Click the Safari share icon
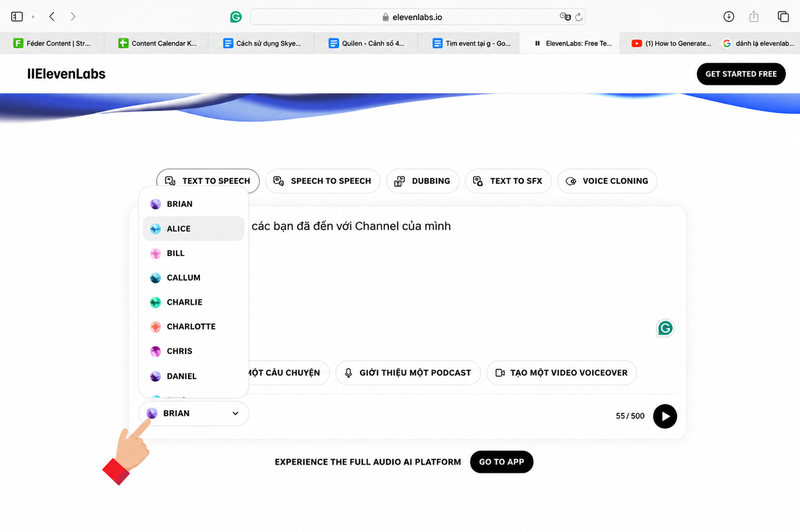 point(754,17)
